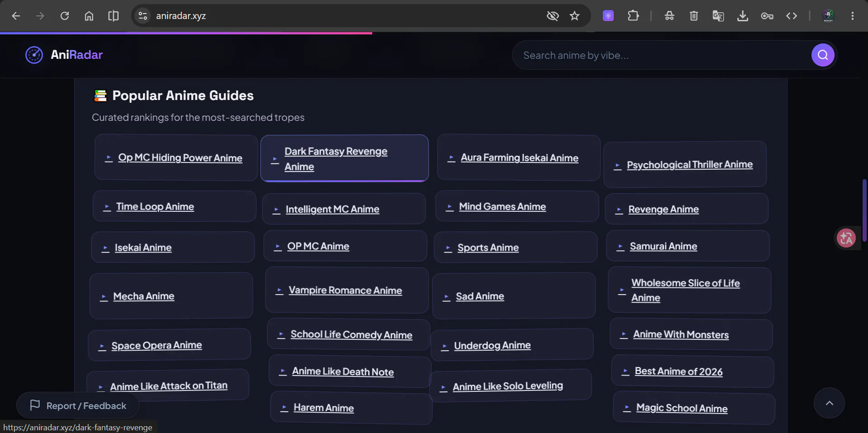
Task: Open Vampire Romance Anime guide
Action: [x=347, y=290]
